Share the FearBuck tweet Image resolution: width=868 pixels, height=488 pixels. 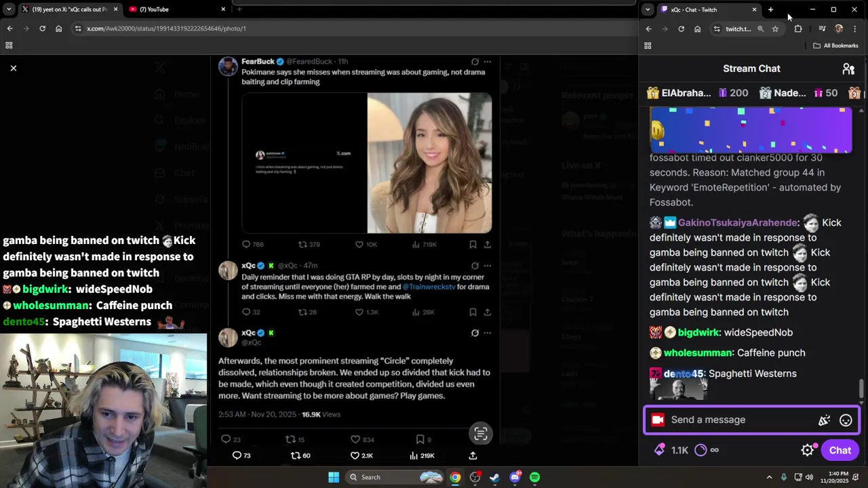click(487, 244)
